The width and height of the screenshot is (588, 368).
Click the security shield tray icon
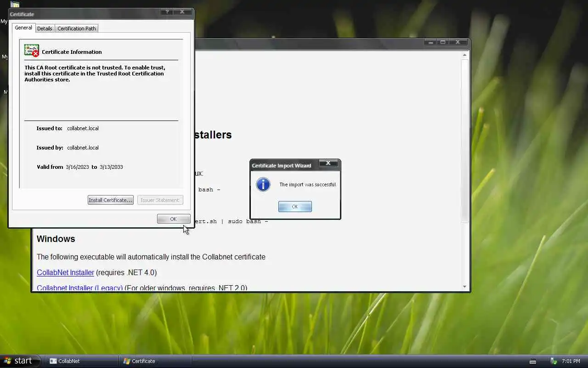554,361
